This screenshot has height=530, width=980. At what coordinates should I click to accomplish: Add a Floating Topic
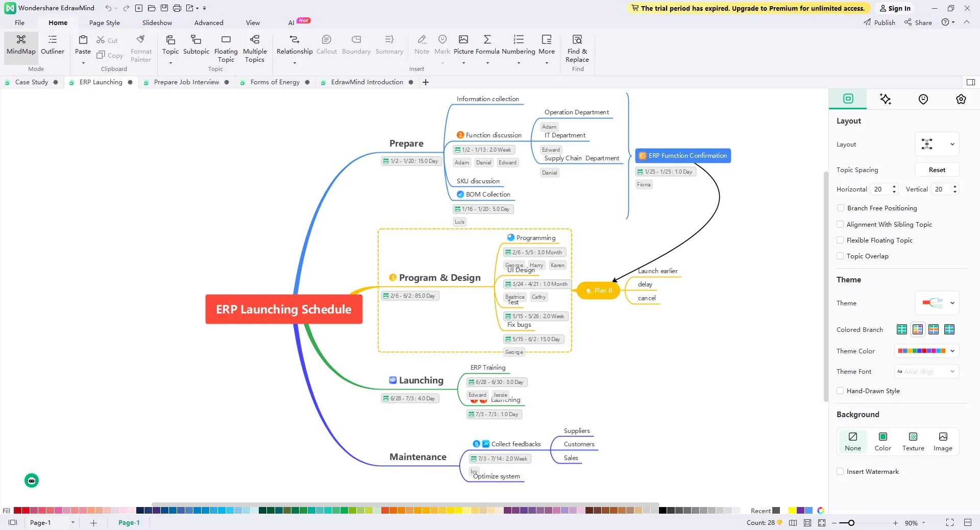pos(226,49)
